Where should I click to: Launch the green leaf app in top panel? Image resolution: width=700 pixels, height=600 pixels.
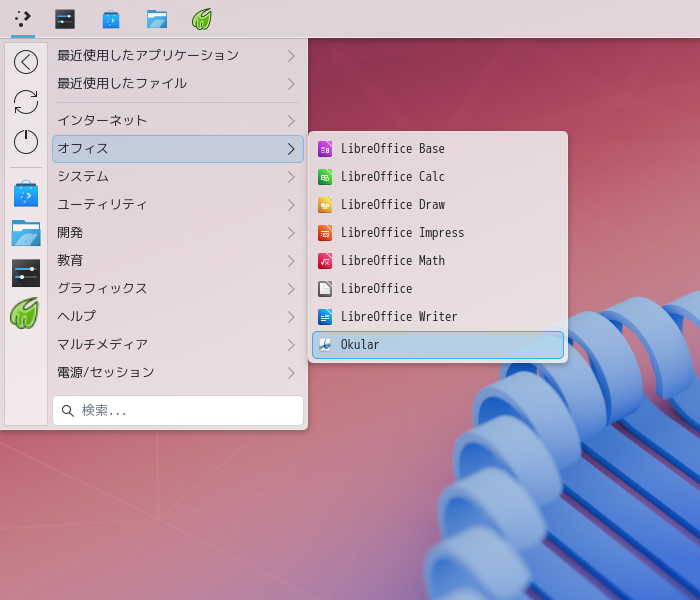202,19
